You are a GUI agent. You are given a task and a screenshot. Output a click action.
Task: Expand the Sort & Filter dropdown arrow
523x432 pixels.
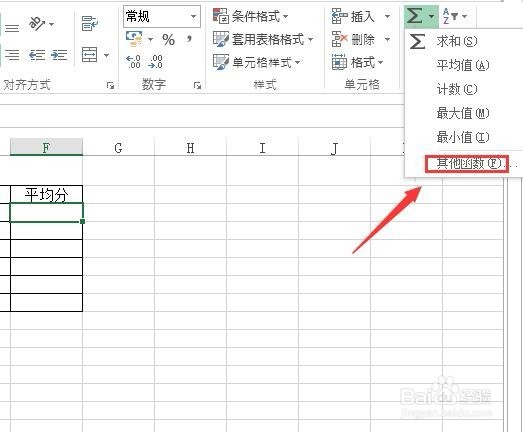(x=465, y=16)
